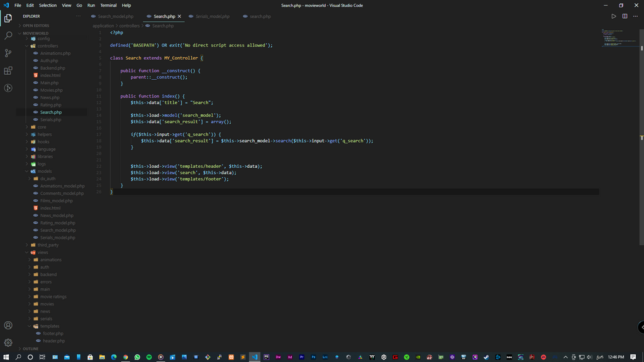
Task: Collapse the controllers folder
Action: 48,46
